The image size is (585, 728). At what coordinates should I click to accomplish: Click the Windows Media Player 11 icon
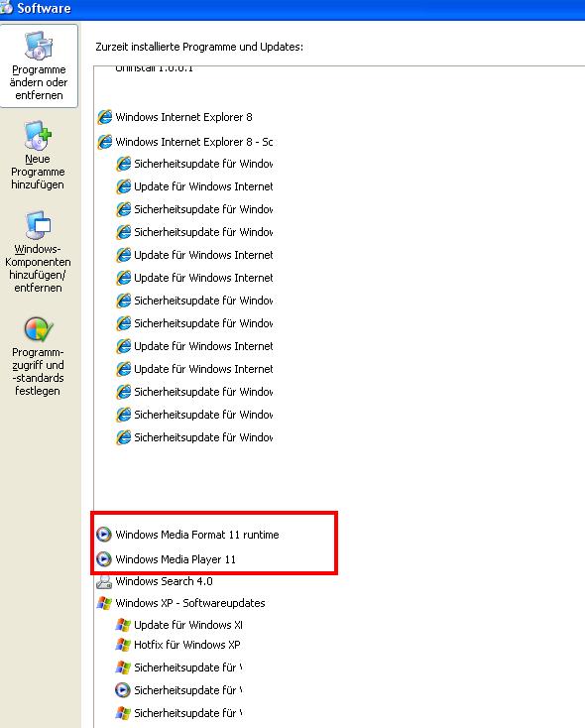pyautogui.click(x=104, y=559)
